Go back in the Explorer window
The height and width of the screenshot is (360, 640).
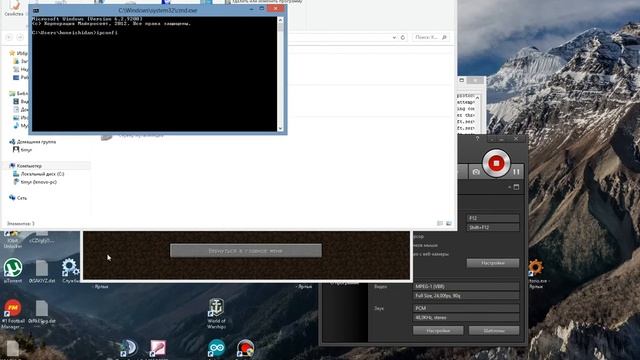9,37
